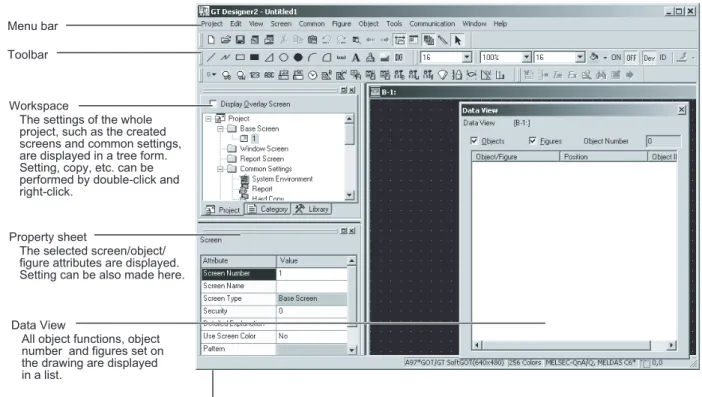Click the Screen Name value cell
Image resolution: width=702 pixels, height=397 pixels.
pyautogui.click(x=312, y=286)
